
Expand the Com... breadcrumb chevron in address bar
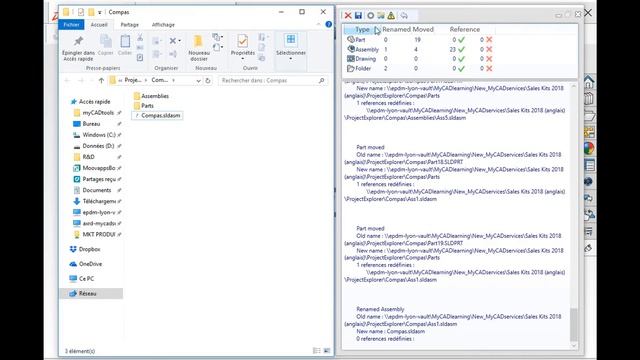pyautogui.click(x=173, y=80)
